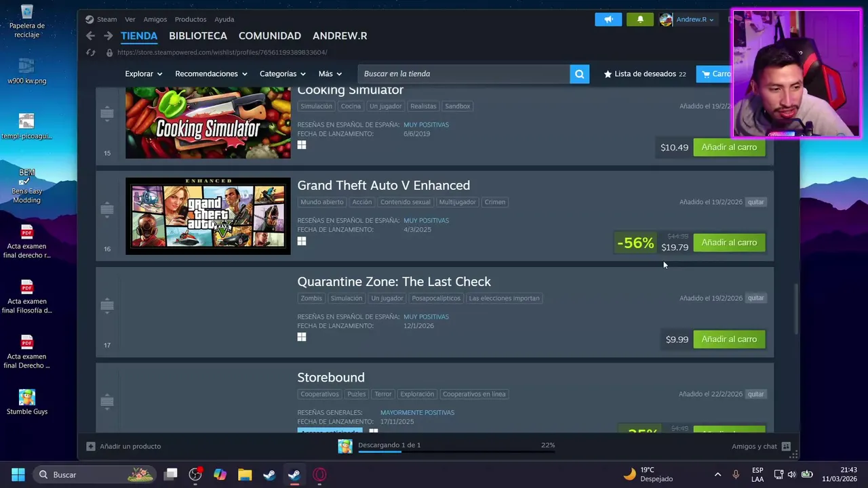Click the Windows platform icon under Cooking Simulator
Image resolution: width=868 pixels, height=488 pixels.
point(302,145)
